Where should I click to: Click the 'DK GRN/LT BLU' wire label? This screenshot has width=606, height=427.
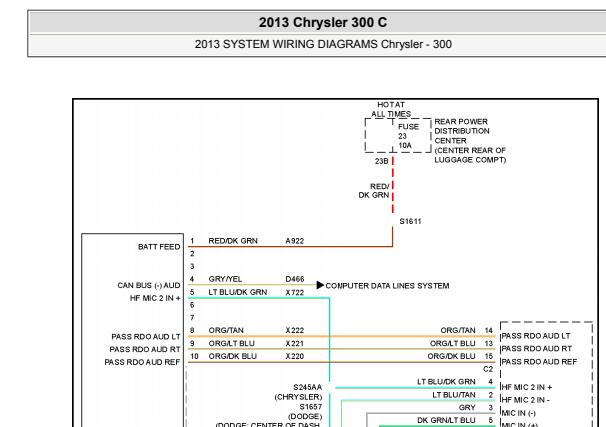click(x=446, y=420)
